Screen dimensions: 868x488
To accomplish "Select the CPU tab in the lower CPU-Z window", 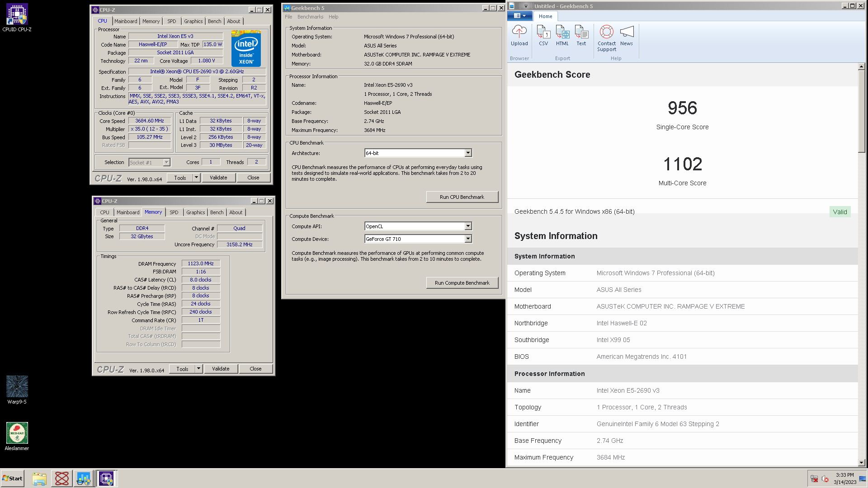I will (105, 212).
